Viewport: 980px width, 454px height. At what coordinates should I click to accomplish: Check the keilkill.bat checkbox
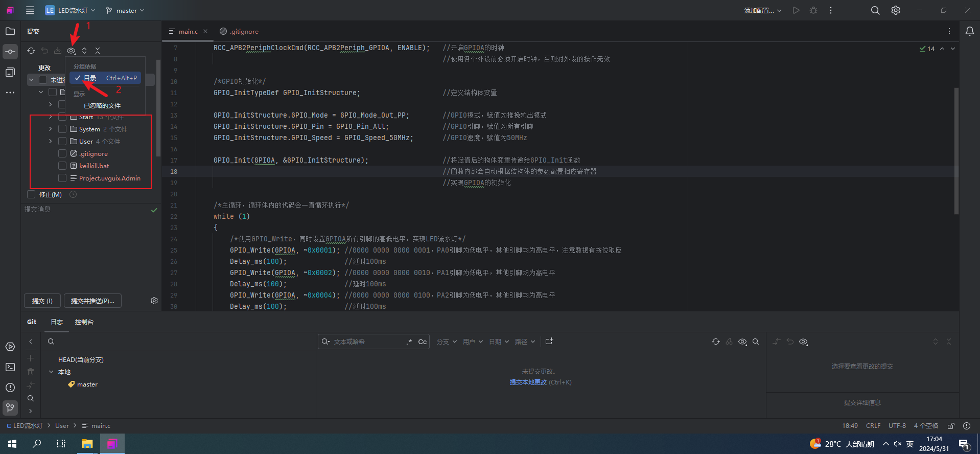pos(62,166)
